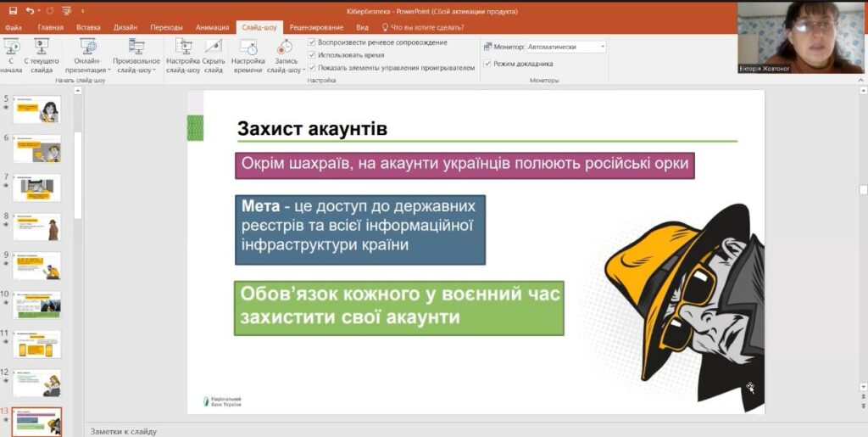Uncheck the Использовать время checkbox
The width and height of the screenshot is (868, 437).
pyautogui.click(x=313, y=55)
